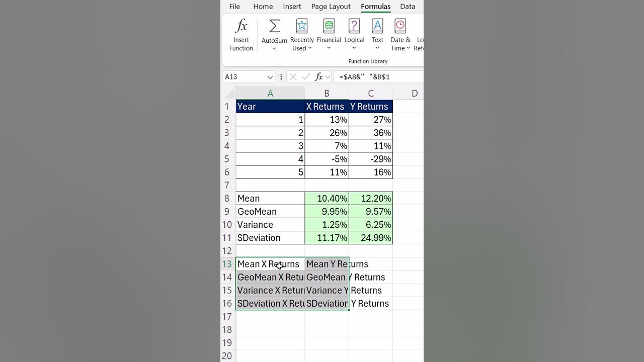Click the Y Returns header cell
644x362 pixels.
371,107
